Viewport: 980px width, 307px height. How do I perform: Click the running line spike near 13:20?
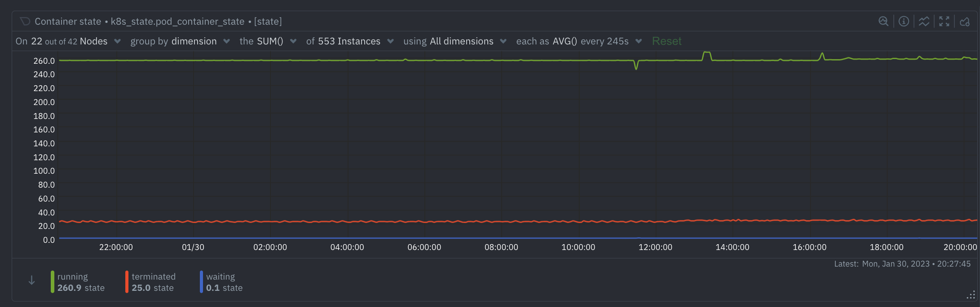[x=706, y=53]
